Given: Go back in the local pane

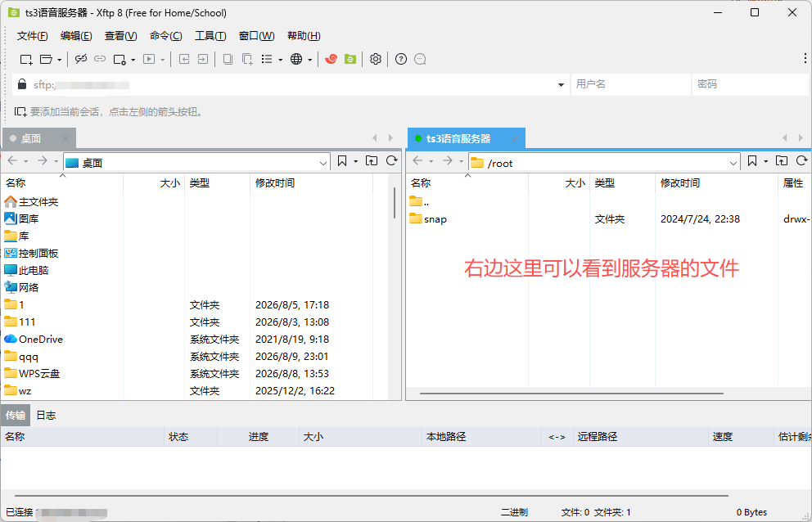Looking at the screenshot, I should click(x=12, y=161).
